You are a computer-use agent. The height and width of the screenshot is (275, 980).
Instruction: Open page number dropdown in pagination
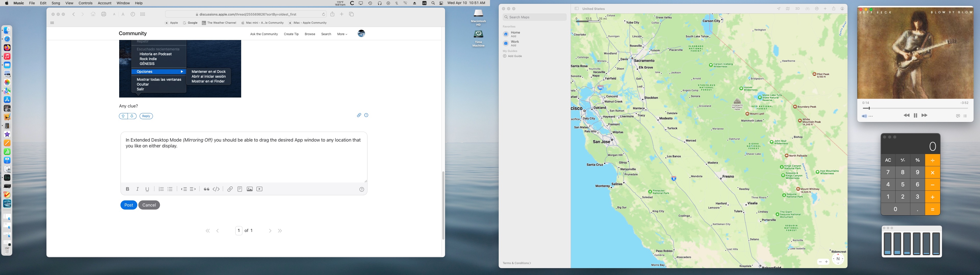[239, 230]
